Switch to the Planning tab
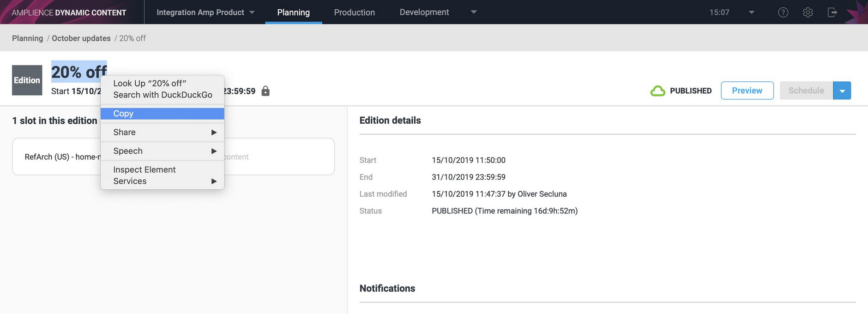Viewport: 868px width, 314px height. tap(294, 12)
